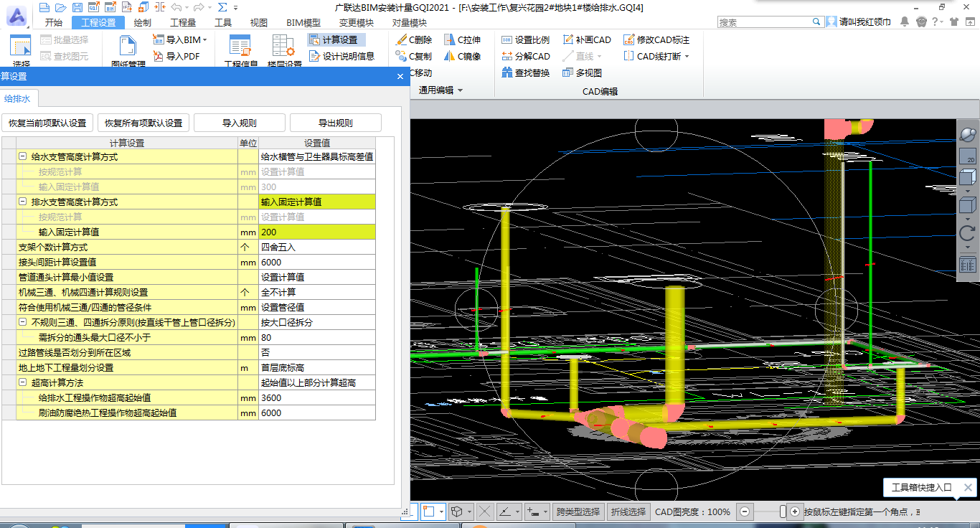Viewport: 980px width, 528px height.
Task: Click the 工具箱快捷入口 popup label
Action: tap(921, 488)
